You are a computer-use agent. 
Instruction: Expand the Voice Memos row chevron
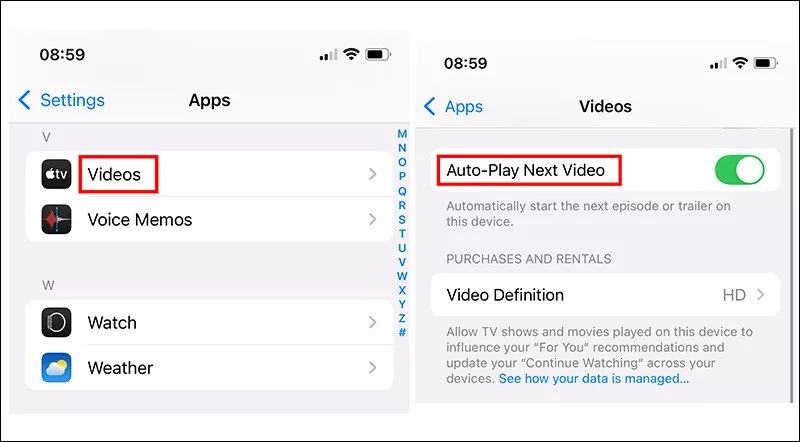(372, 220)
